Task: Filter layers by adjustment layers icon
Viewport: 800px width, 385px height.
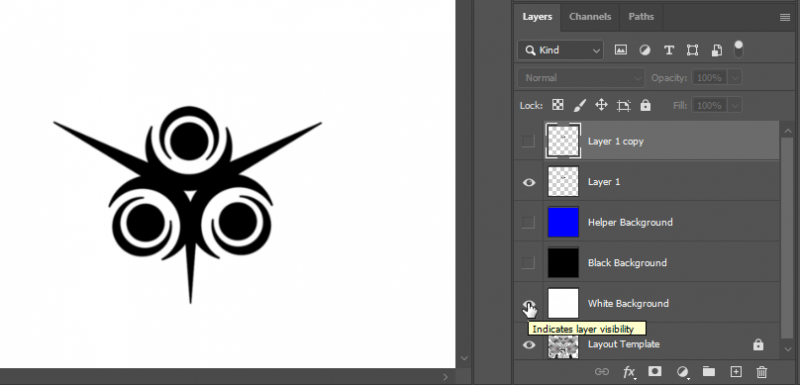Action: pos(645,50)
